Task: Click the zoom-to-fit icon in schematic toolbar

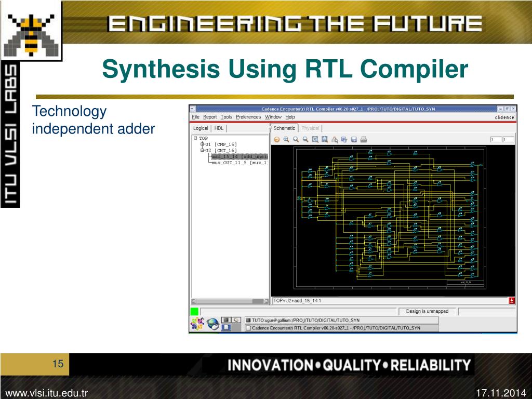Action: [315, 139]
